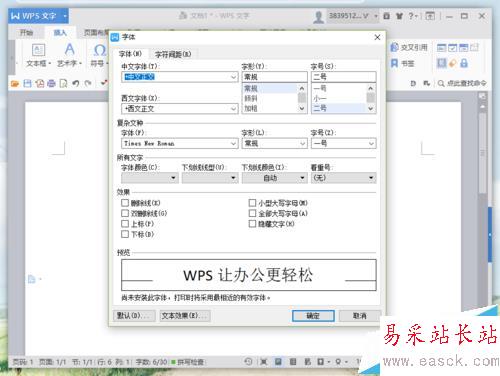
Task: Click the print icon in quick toolbar
Action: [51, 83]
